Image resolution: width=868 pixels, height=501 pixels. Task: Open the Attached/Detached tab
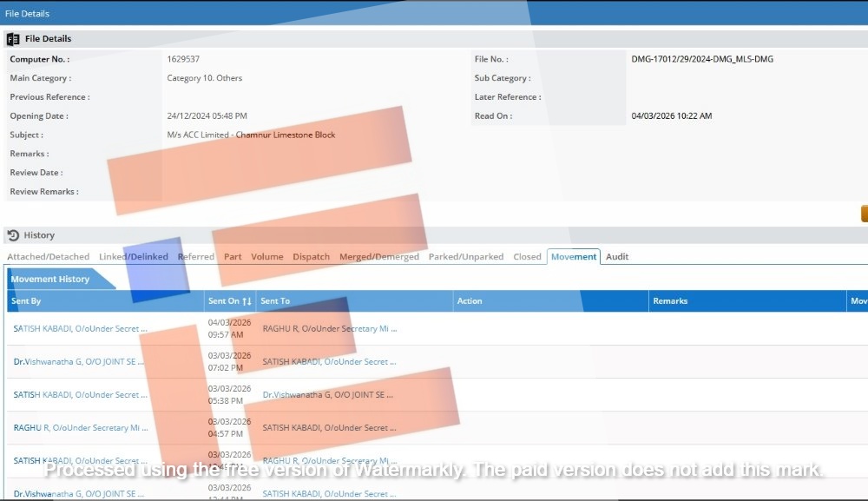pyautogui.click(x=48, y=257)
